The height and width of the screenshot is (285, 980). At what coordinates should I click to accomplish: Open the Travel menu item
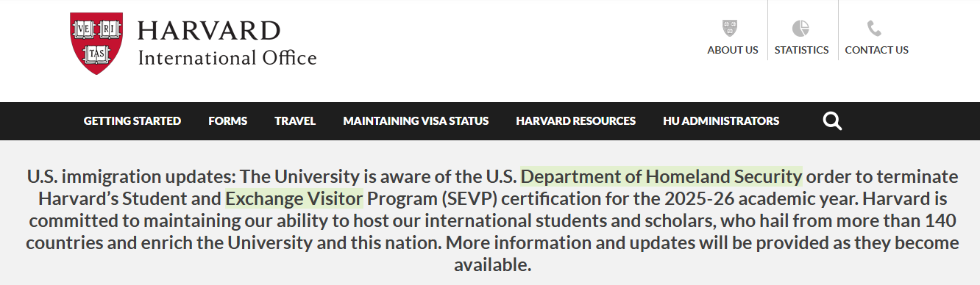[295, 121]
